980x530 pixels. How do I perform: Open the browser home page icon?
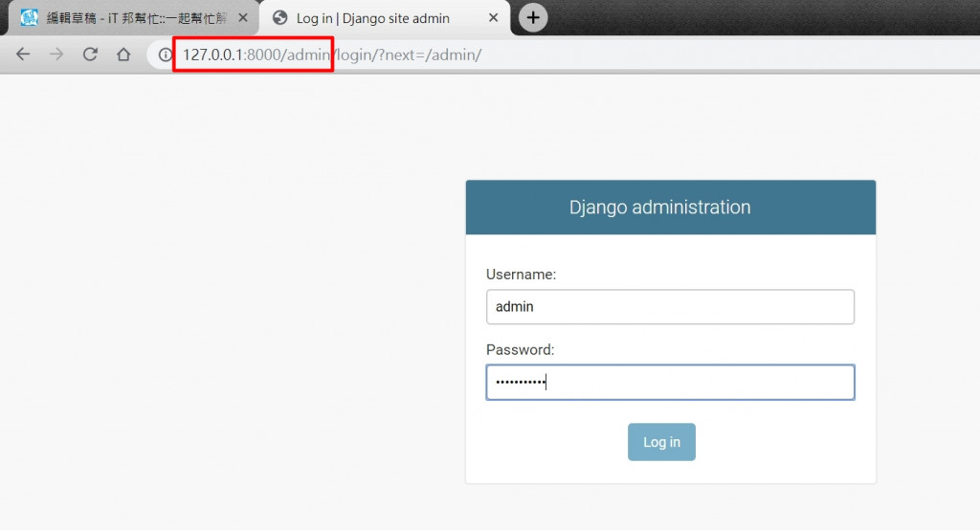(123, 55)
